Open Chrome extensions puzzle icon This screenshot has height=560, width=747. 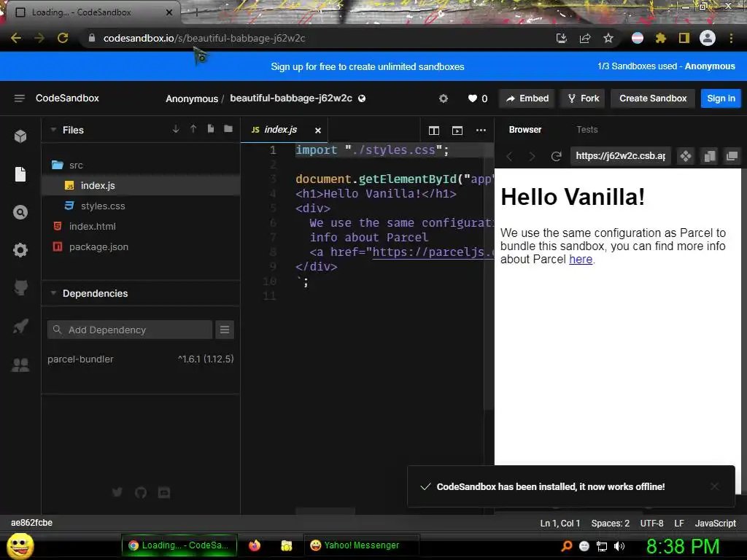[660, 38]
